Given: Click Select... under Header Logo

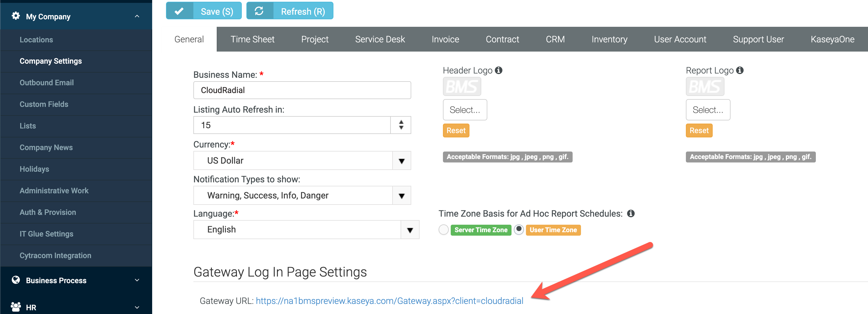Looking at the screenshot, I should [x=465, y=110].
